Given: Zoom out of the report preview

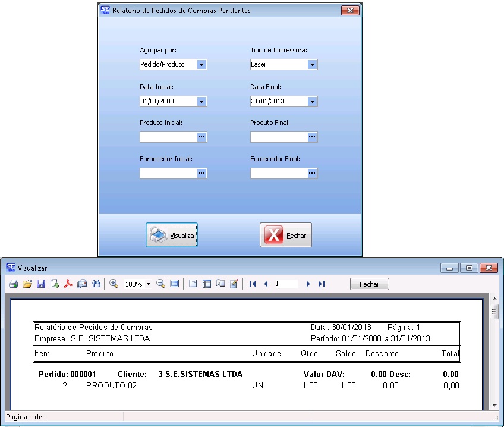Looking at the screenshot, I should coord(160,284).
